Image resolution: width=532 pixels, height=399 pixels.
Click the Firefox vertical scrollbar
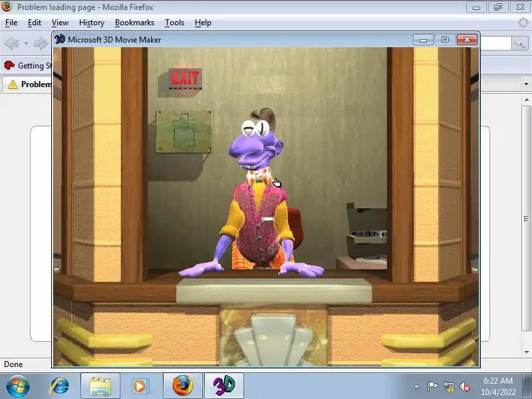click(x=526, y=218)
